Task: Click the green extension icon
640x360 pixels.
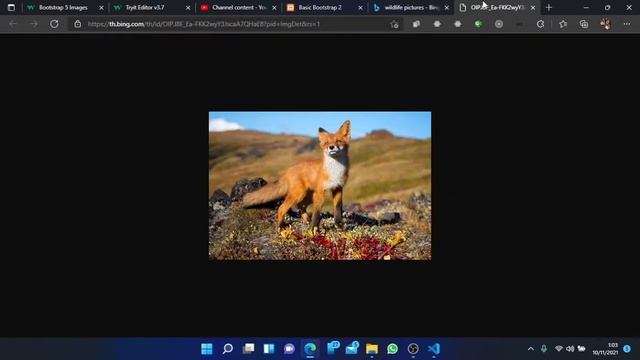Action: pos(478,24)
